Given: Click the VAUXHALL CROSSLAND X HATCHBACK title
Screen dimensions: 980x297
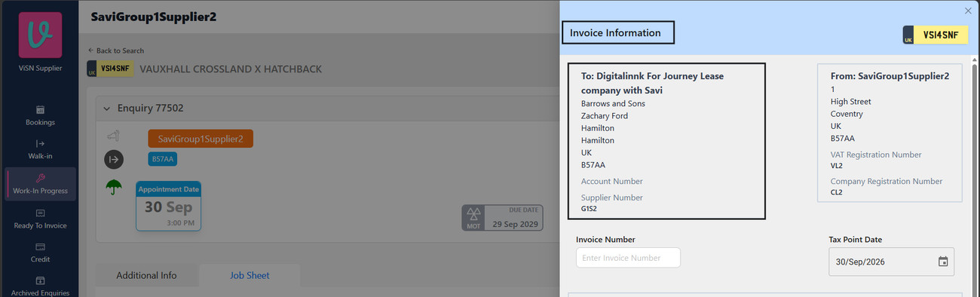Looking at the screenshot, I should [231, 69].
